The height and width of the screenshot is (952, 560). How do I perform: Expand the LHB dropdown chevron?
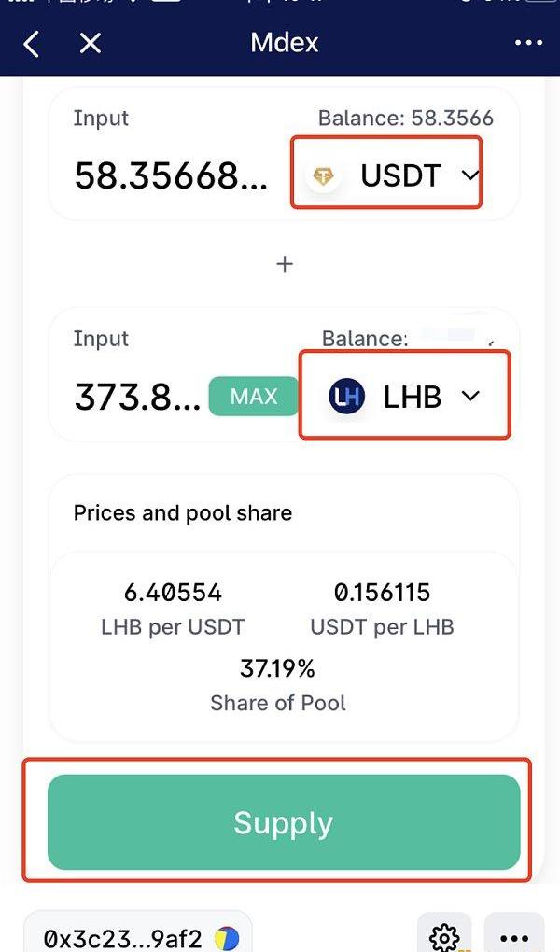pos(470,397)
